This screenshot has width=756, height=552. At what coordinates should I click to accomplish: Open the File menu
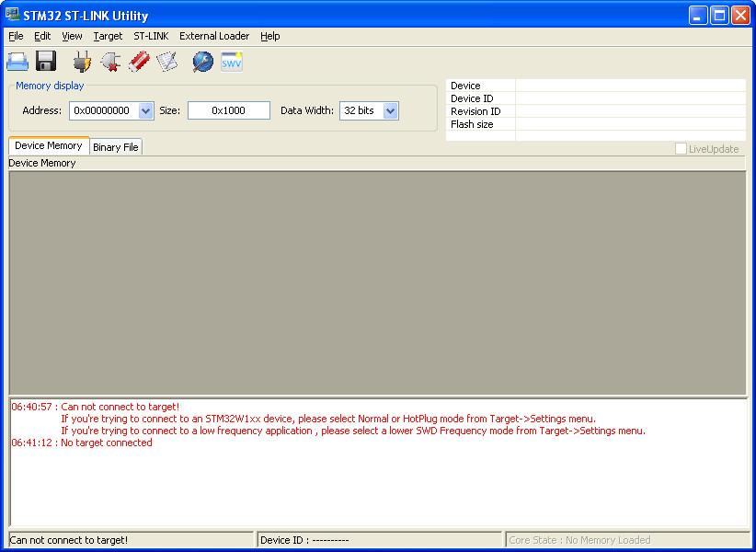[x=16, y=36]
